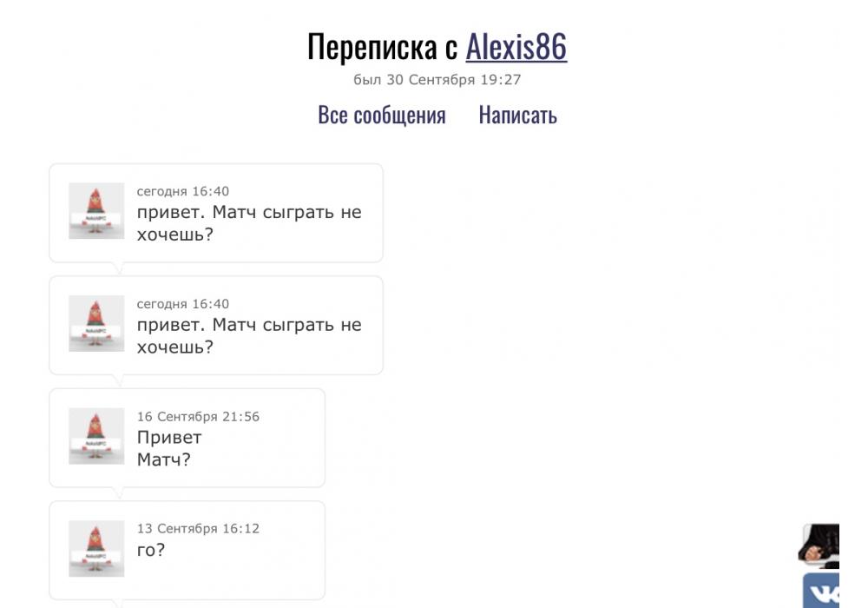Viewport: 868px width, 608px height.
Task: Click the "был 30 Сентября 19:27" status
Action: [437, 80]
